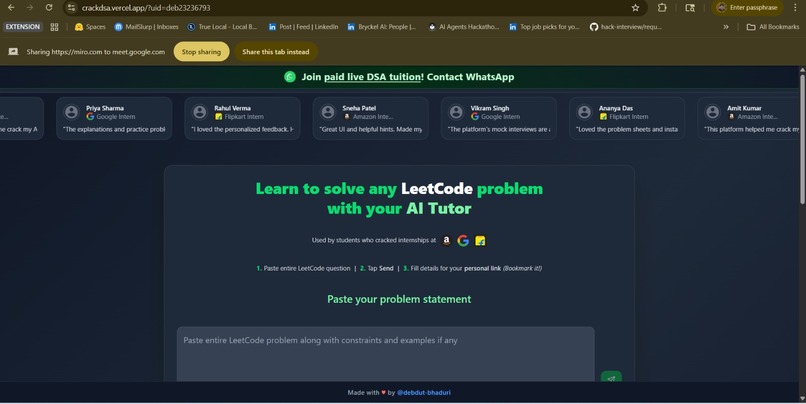Click the 'Tap Send' instruction step
This screenshot has width=806, height=404.
[x=376, y=268]
